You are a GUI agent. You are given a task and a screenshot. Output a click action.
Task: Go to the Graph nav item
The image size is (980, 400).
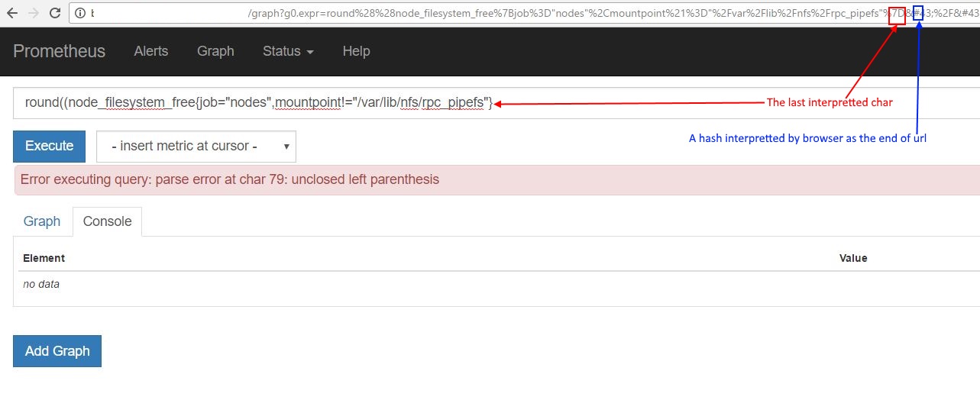215,51
